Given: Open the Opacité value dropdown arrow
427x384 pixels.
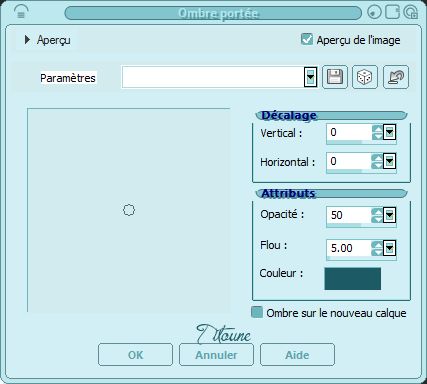Looking at the screenshot, I should (x=389, y=215).
